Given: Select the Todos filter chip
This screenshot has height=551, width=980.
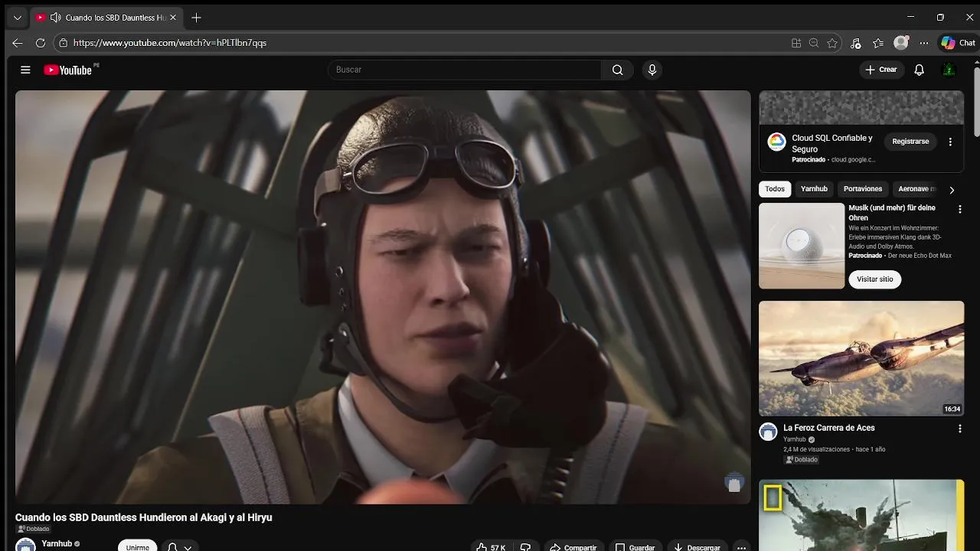Looking at the screenshot, I should point(775,189).
